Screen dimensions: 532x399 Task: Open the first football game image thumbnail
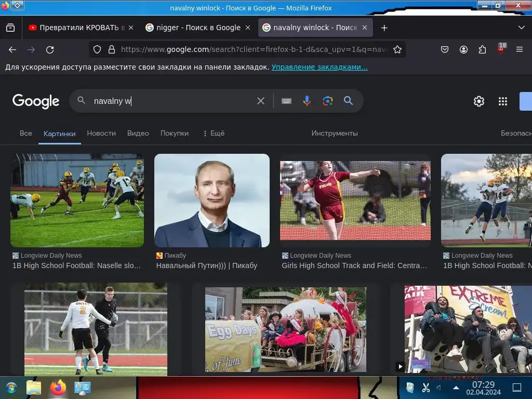[x=77, y=200]
